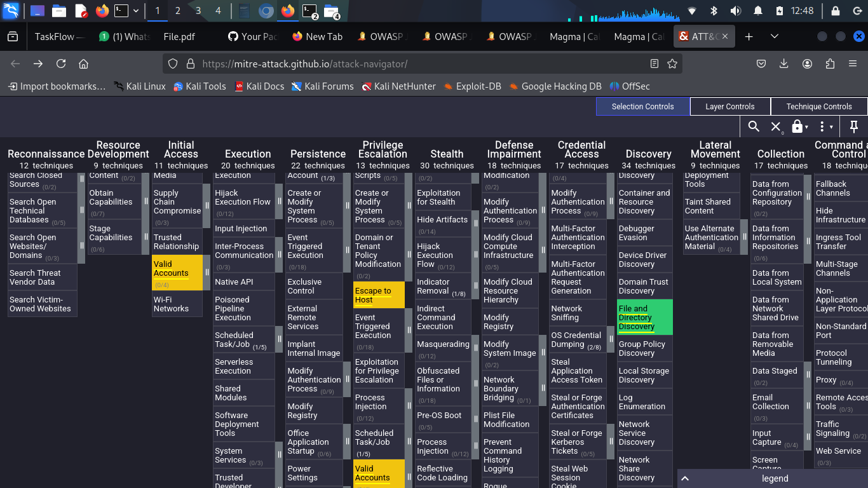The height and width of the screenshot is (488, 868).
Task: Toggle the sticky toolbar pin
Action: tap(854, 126)
